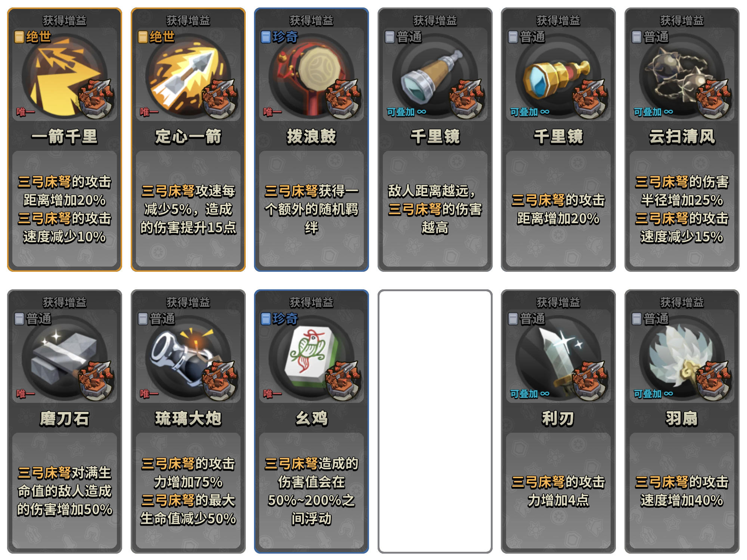Click the empty white card slot
747x560 pixels.
[x=435, y=421]
